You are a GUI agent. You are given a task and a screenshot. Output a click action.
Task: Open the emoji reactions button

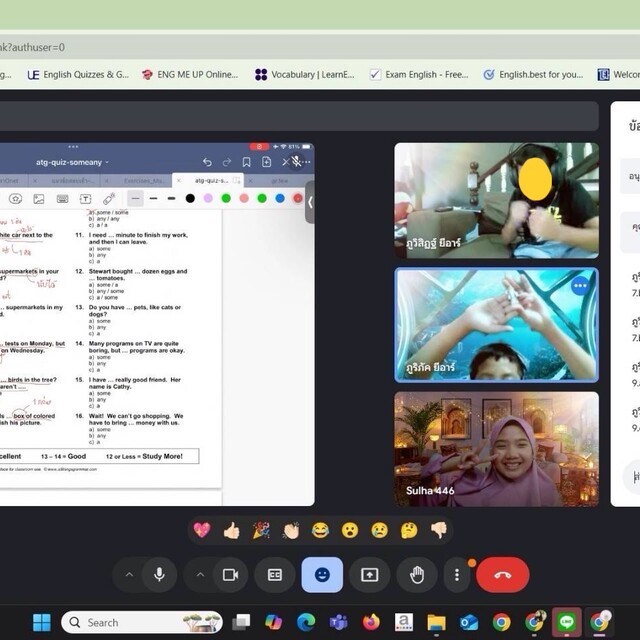(322, 575)
